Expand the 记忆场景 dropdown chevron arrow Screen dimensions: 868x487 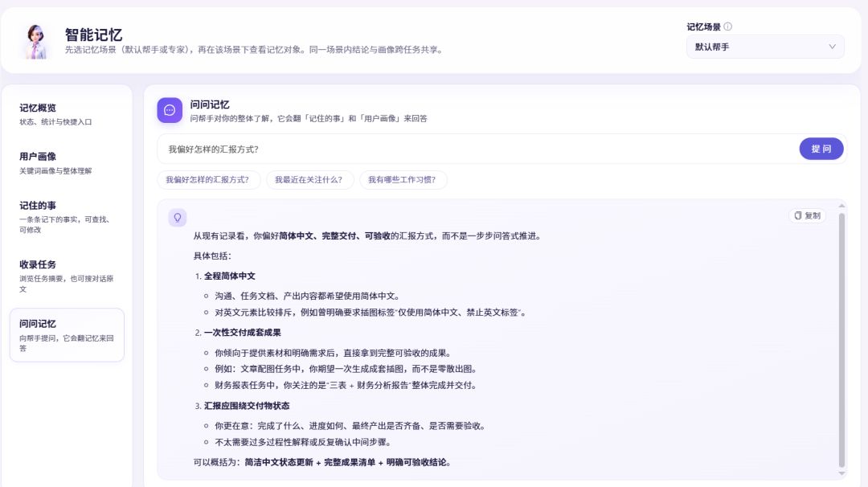[x=832, y=47]
